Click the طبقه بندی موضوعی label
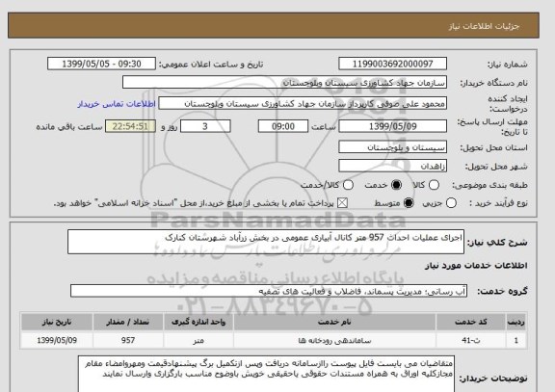This screenshot has width=555, height=392. click(x=489, y=185)
